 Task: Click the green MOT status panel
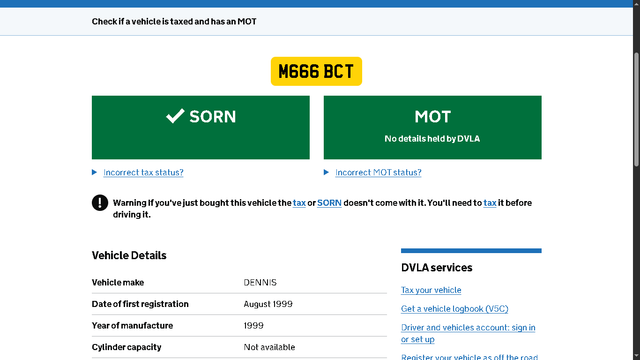(433, 127)
